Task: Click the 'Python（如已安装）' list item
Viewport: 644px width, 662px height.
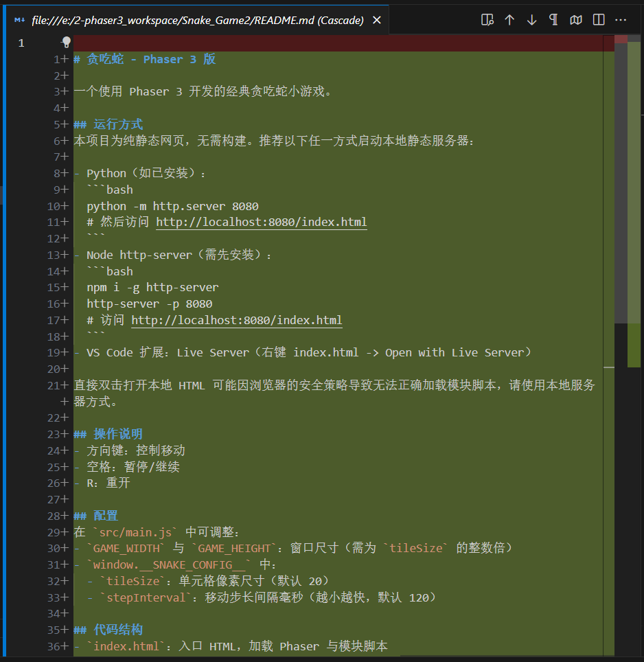Action: [x=146, y=173]
